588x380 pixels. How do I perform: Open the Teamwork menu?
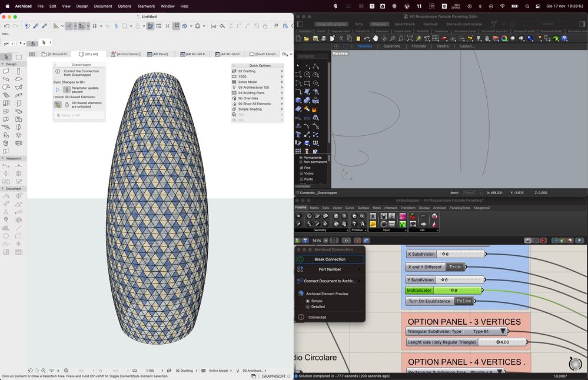146,6
